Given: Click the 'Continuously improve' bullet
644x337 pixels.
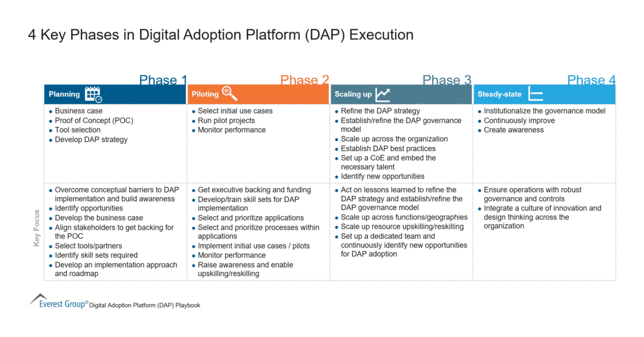Looking at the screenshot, I should tap(519, 121).
